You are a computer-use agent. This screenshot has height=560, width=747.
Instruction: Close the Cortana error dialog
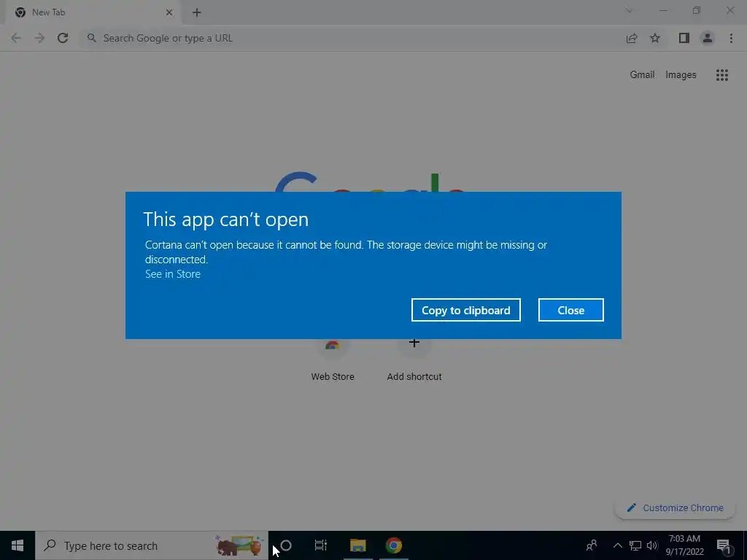click(570, 310)
